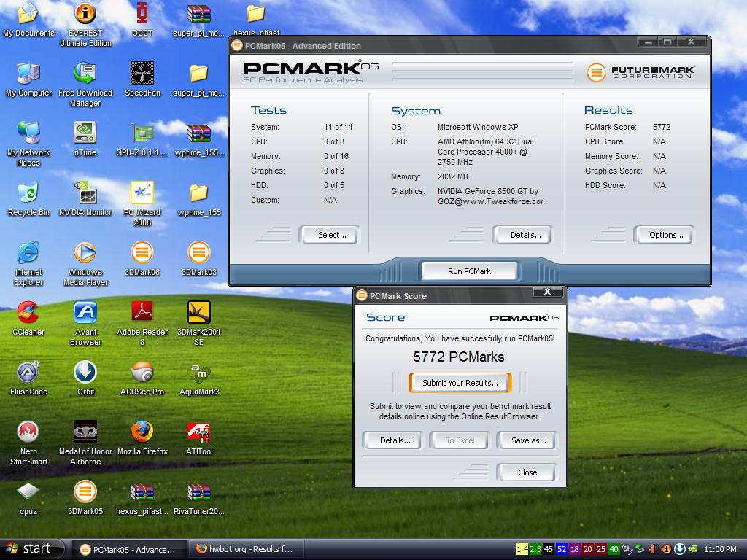Click the grayed To Excel button
The height and width of the screenshot is (560, 747).
point(460,440)
